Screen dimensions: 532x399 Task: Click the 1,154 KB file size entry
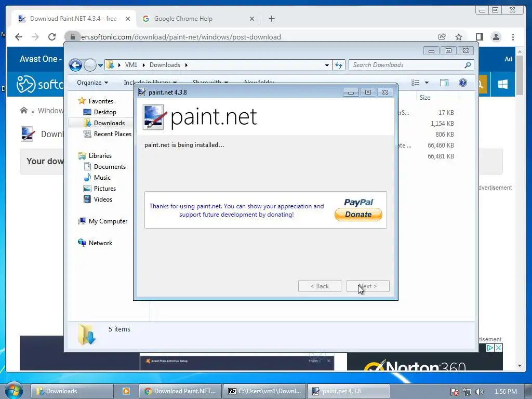click(x=442, y=124)
